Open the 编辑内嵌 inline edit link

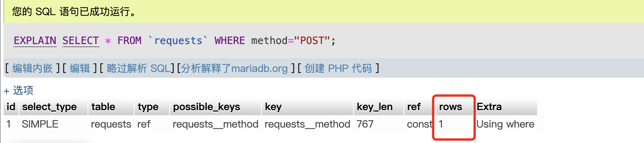click(x=32, y=68)
